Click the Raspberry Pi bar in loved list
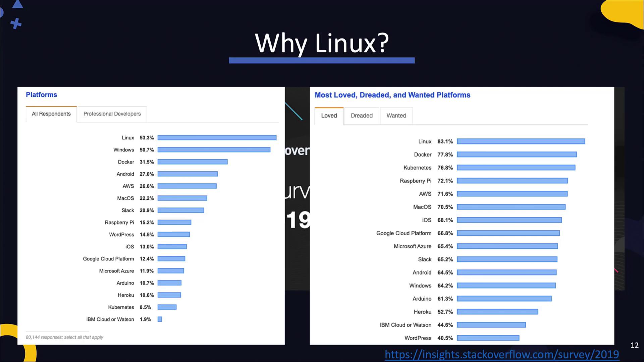The height and width of the screenshot is (362, 644). click(513, 180)
